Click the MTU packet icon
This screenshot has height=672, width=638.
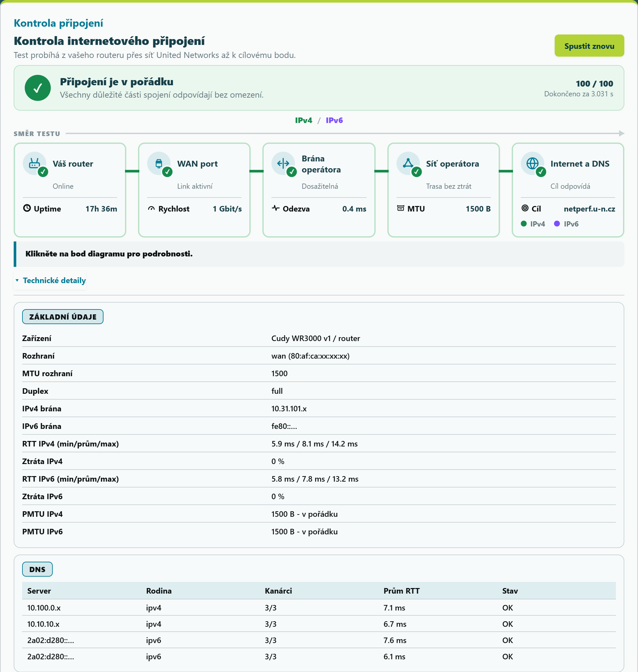tap(401, 208)
